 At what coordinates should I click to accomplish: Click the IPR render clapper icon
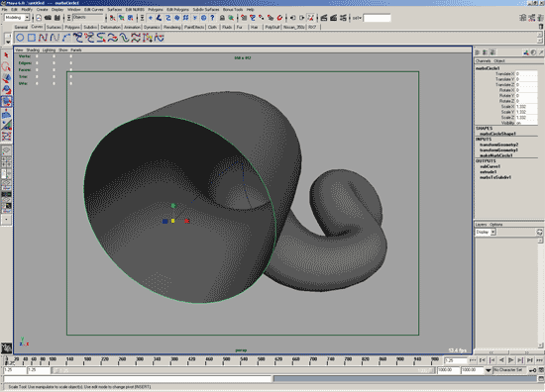click(333, 18)
